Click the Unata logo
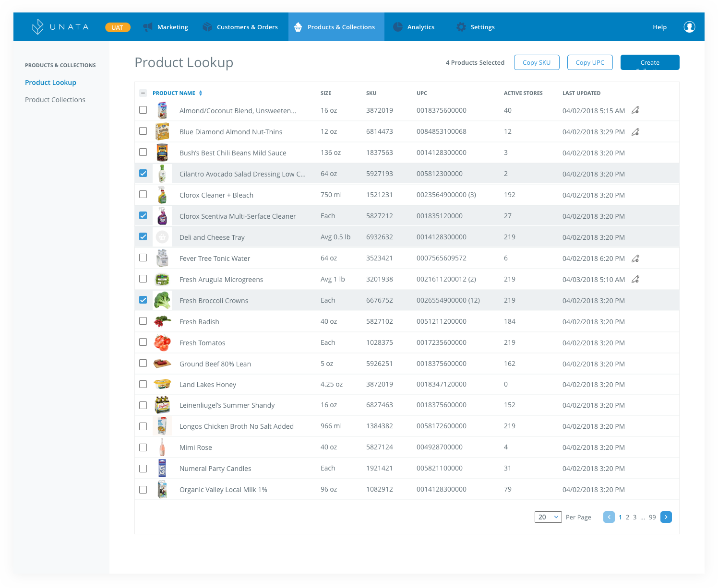 pos(60,27)
